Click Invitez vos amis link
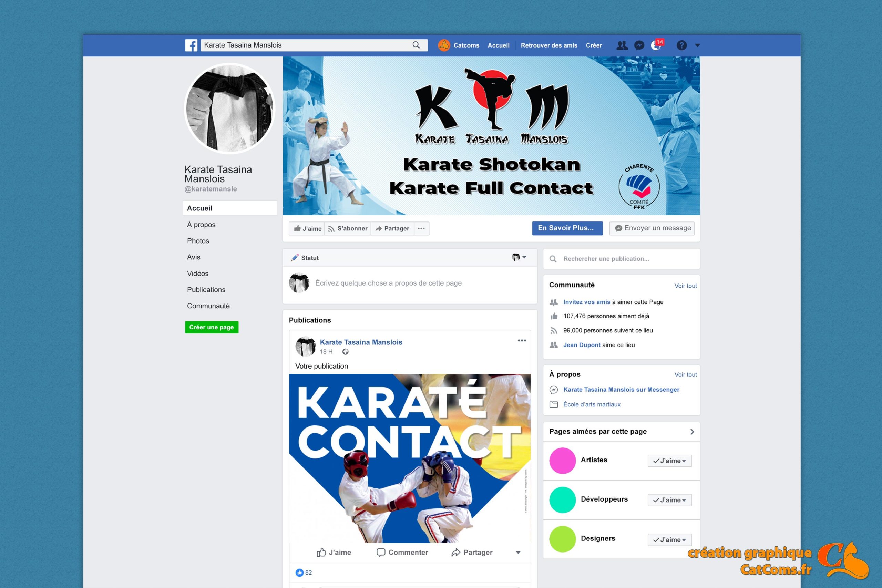This screenshot has width=882, height=588. tap(586, 302)
